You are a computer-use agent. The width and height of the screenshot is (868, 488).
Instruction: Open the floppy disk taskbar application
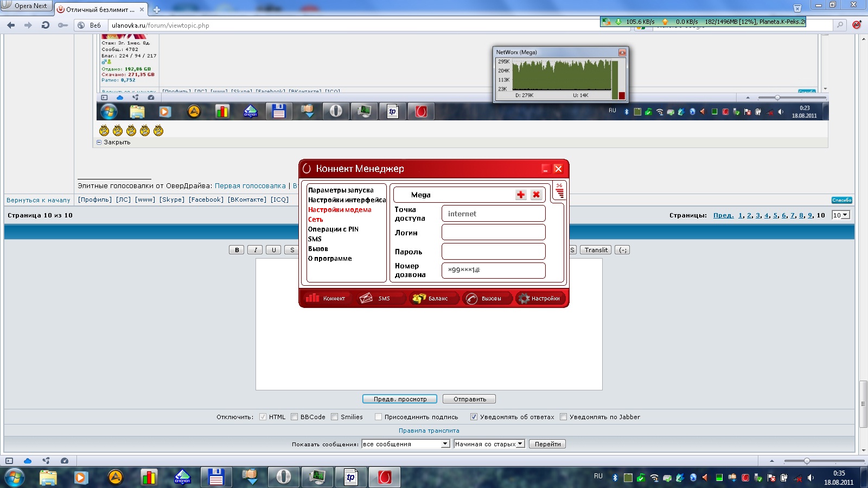(x=216, y=478)
